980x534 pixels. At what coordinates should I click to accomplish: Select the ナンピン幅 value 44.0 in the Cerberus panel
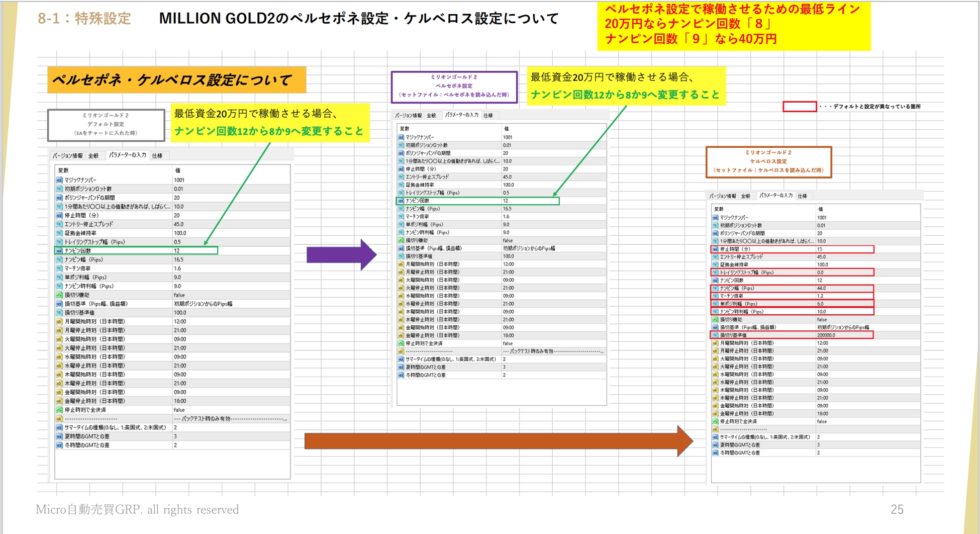822,289
